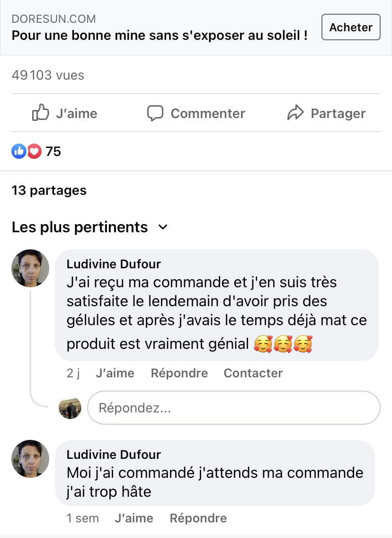Click Ludivine Dufour name on first comment

[114, 264]
